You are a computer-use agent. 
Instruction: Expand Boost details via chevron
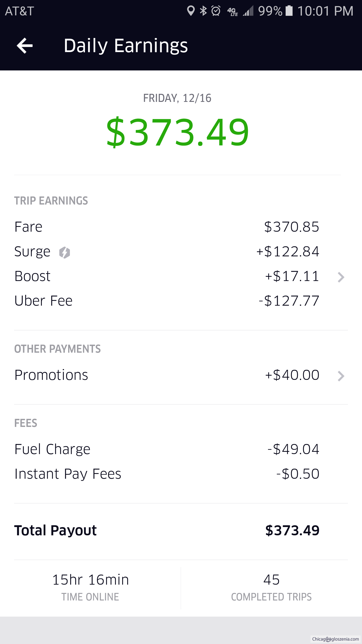(341, 277)
